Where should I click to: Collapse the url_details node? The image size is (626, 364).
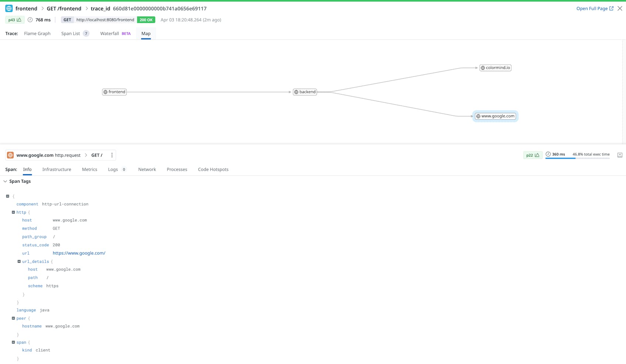point(19,261)
